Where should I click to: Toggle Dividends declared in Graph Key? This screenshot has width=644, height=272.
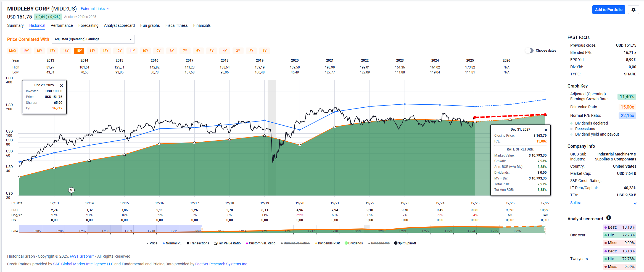click(571, 123)
